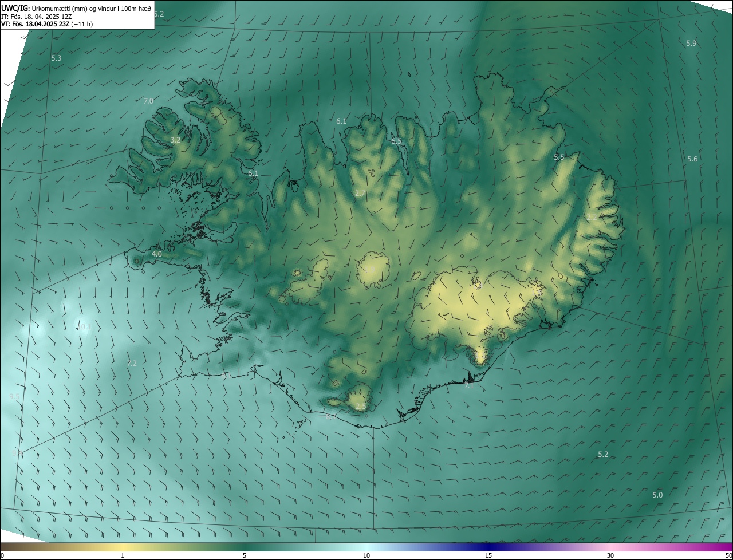
Task: Click the 10 tick label on colorbar
Action: tap(366, 555)
